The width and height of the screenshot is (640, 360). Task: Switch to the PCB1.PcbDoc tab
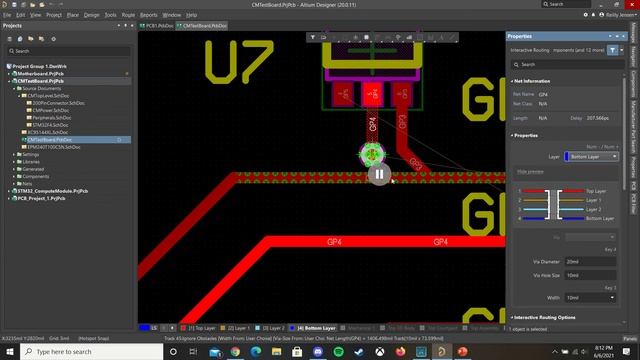coord(157,26)
